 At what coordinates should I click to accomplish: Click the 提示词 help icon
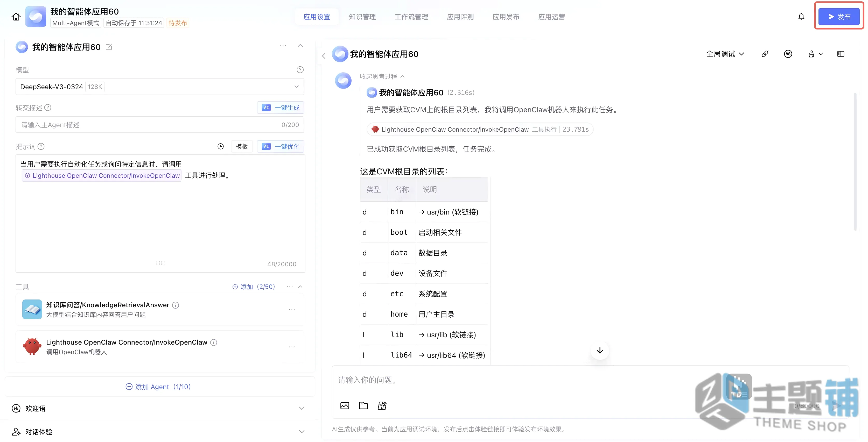pyautogui.click(x=41, y=146)
